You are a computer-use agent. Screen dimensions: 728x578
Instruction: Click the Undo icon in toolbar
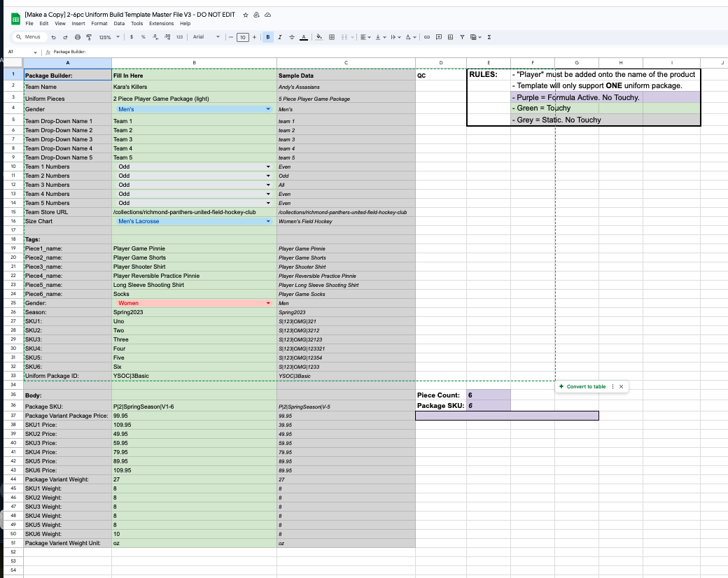(54, 37)
